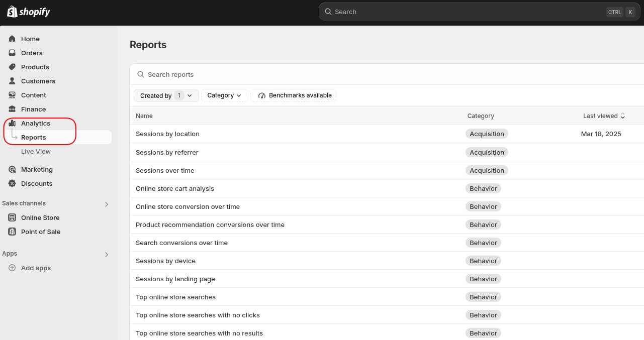Viewport: 644px width, 340px height.
Task: Open Live View under Analytics
Action: [36, 151]
